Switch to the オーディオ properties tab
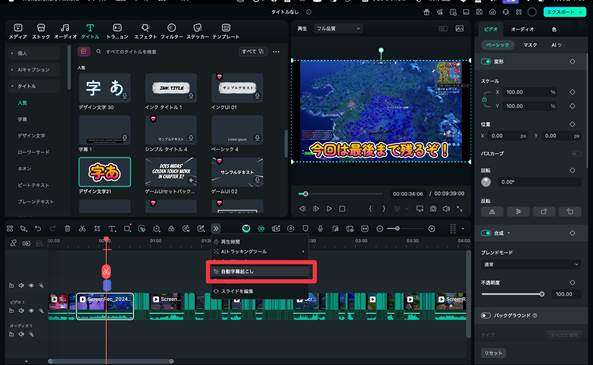 (522, 29)
